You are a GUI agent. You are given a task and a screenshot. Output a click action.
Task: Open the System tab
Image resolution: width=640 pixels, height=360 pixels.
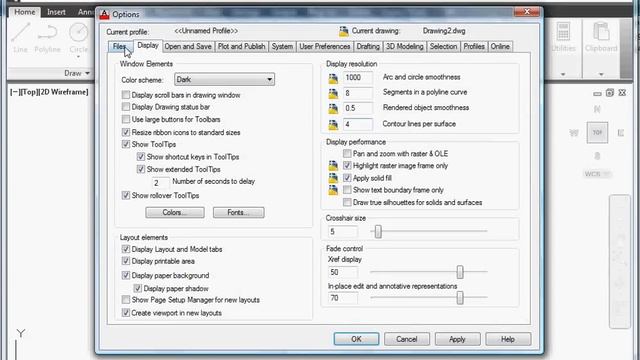[x=282, y=47]
